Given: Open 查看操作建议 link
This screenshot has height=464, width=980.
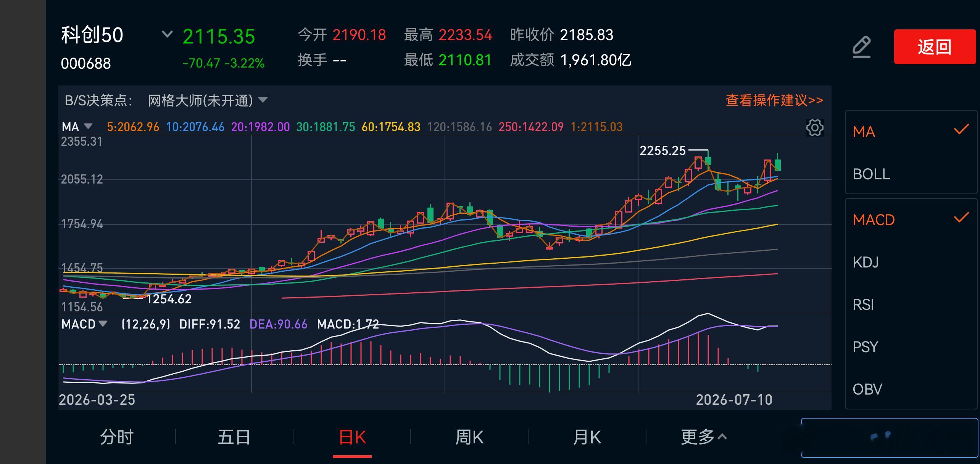Looking at the screenshot, I should [x=774, y=100].
